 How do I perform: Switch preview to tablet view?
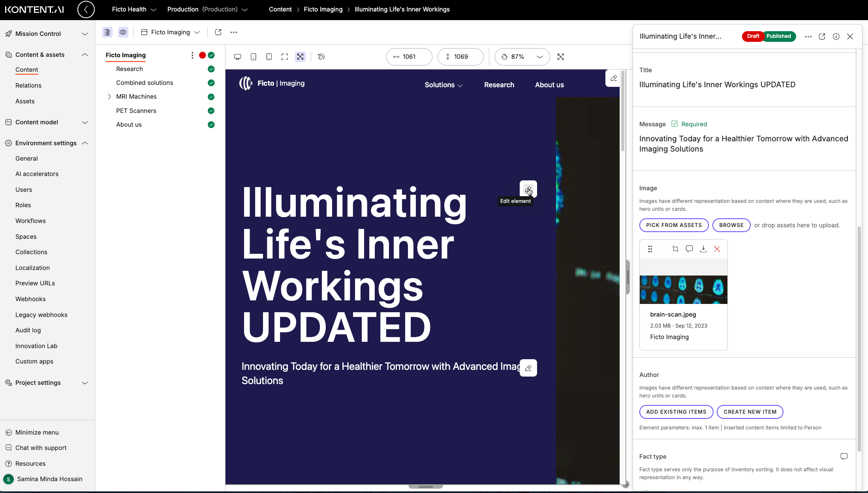click(253, 56)
